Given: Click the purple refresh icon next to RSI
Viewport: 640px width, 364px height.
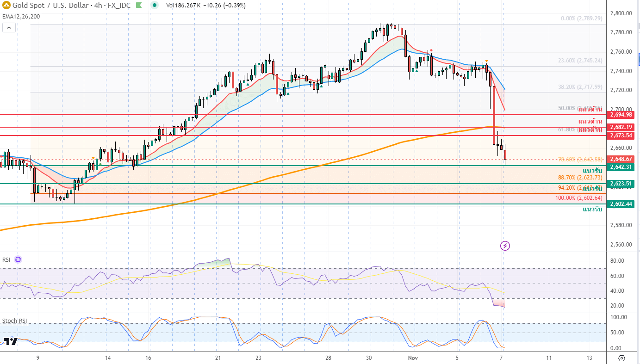Looking at the screenshot, I should pyautogui.click(x=18, y=259).
